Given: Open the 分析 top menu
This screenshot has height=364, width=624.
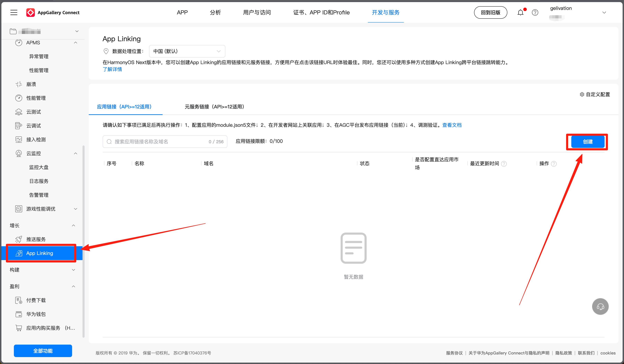Looking at the screenshot, I should (x=215, y=12).
